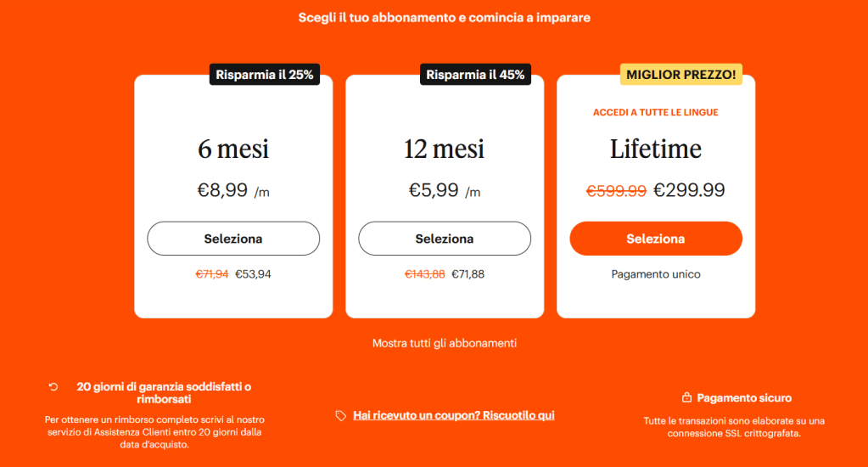Click the €299.99 Lifetime price
868x467 pixels.
point(689,190)
